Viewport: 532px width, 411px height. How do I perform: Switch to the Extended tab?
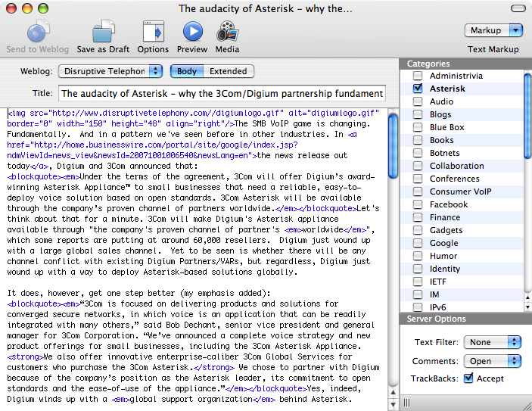[228, 71]
